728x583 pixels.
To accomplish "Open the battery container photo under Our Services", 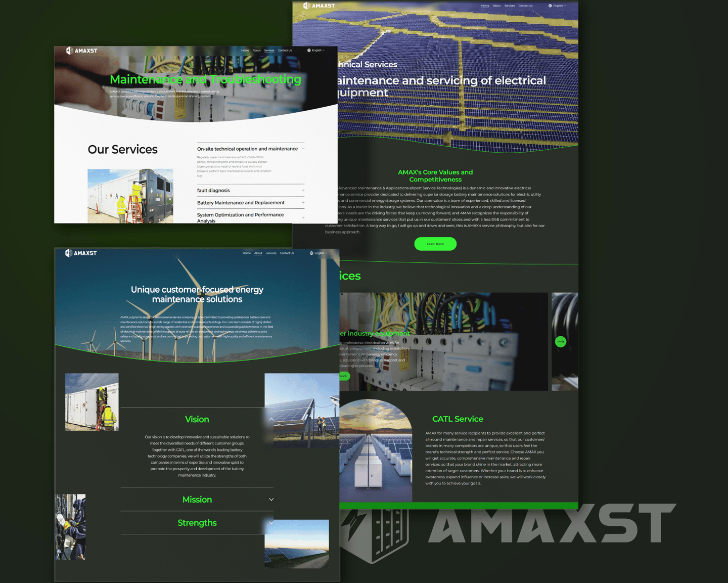I will click(x=130, y=196).
